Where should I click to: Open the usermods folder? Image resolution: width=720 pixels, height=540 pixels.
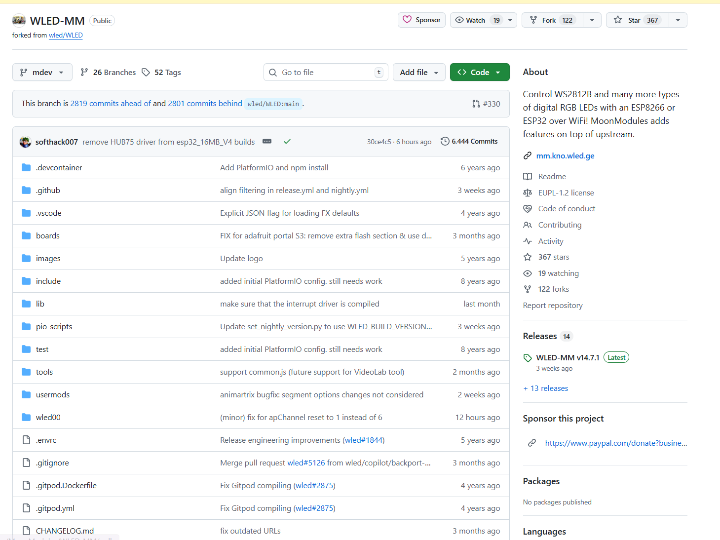(53, 395)
